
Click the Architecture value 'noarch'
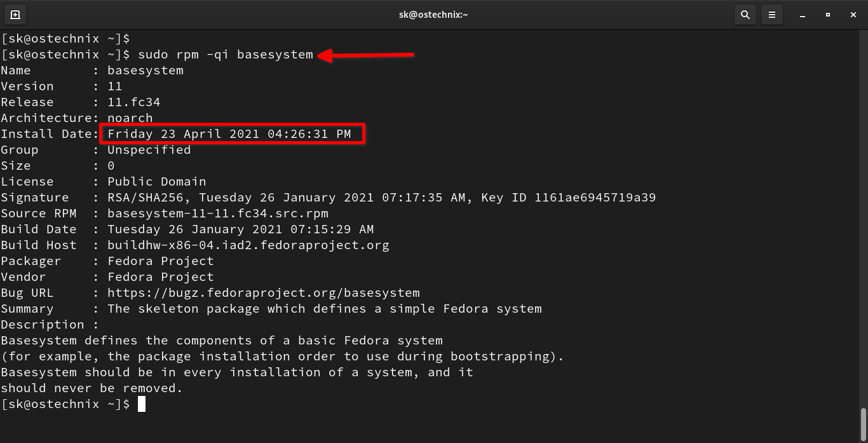[x=130, y=118]
